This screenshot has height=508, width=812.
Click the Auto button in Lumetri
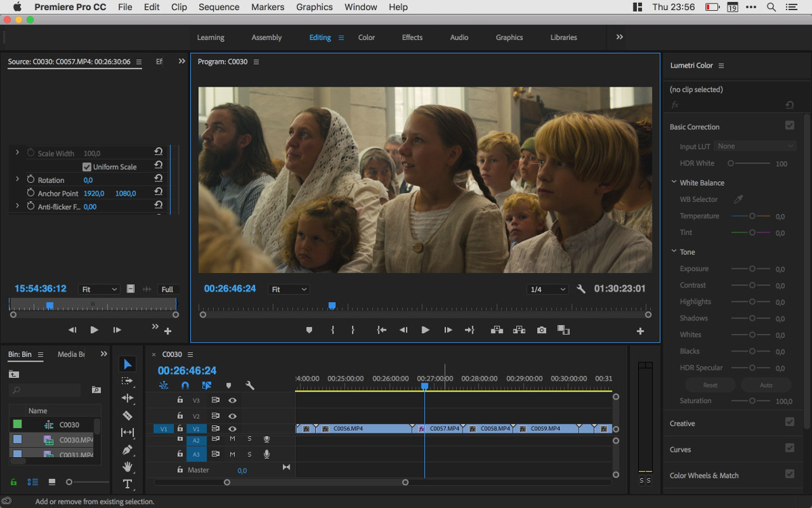766,385
